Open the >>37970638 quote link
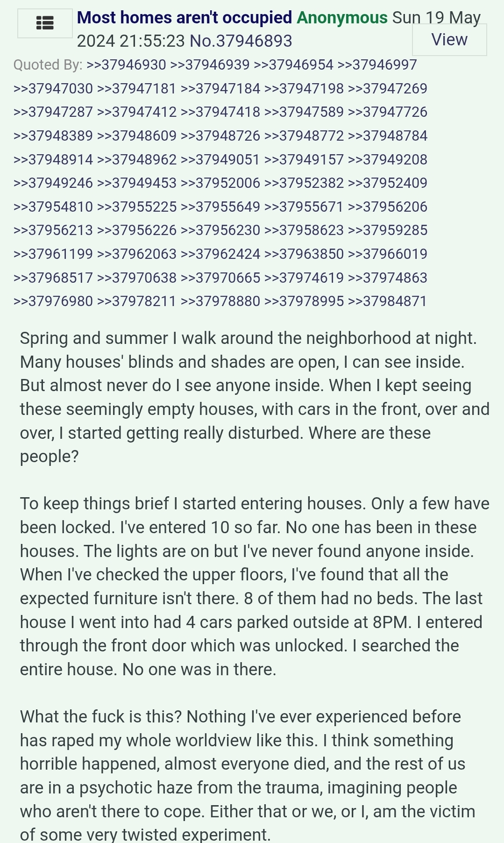This screenshot has height=843, width=504. click(137, 278)
